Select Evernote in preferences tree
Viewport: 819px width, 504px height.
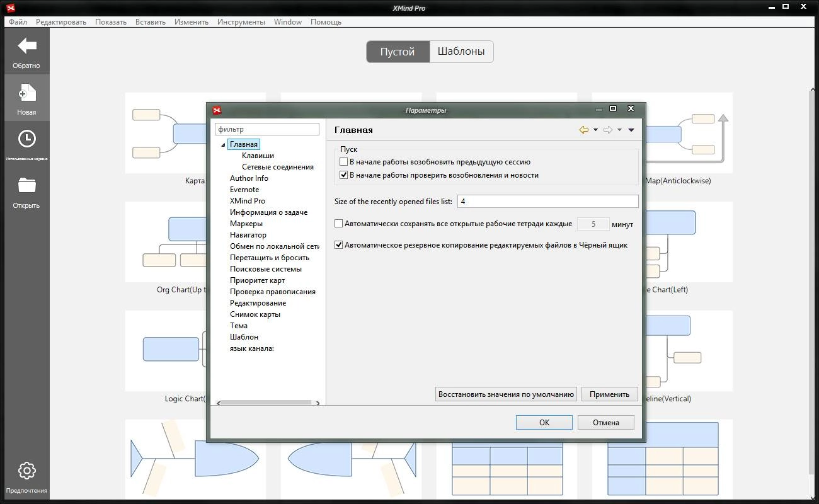[x=244, y=190]
